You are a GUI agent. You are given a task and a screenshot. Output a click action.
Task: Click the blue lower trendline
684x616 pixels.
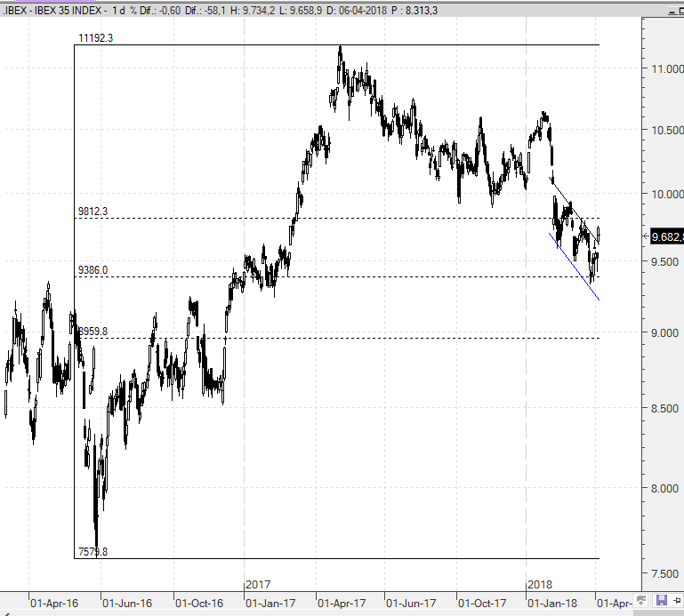[574, 267]
